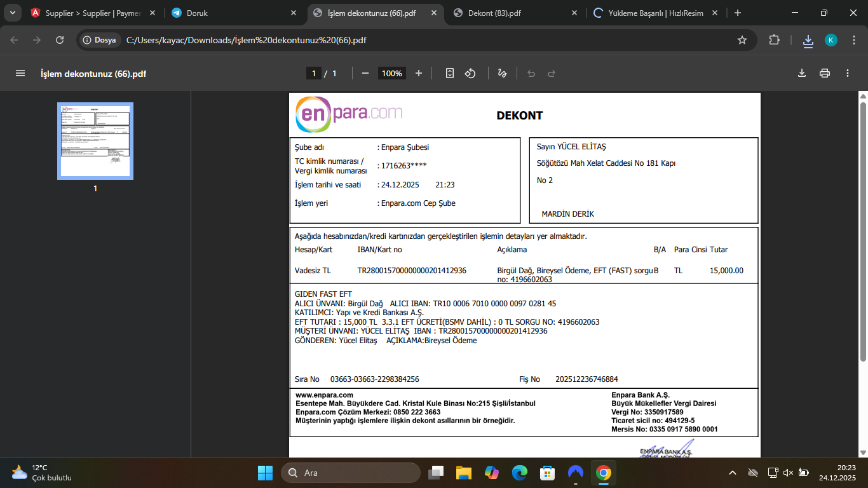Switch to the Supplier Payment tab

93,13
